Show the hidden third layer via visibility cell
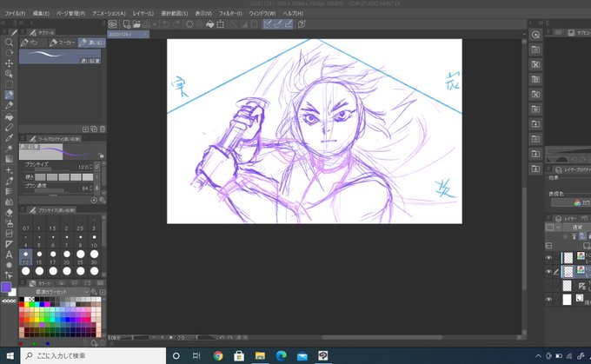The width and height of the screenshot is (591, 364). (x=548, y=286)
